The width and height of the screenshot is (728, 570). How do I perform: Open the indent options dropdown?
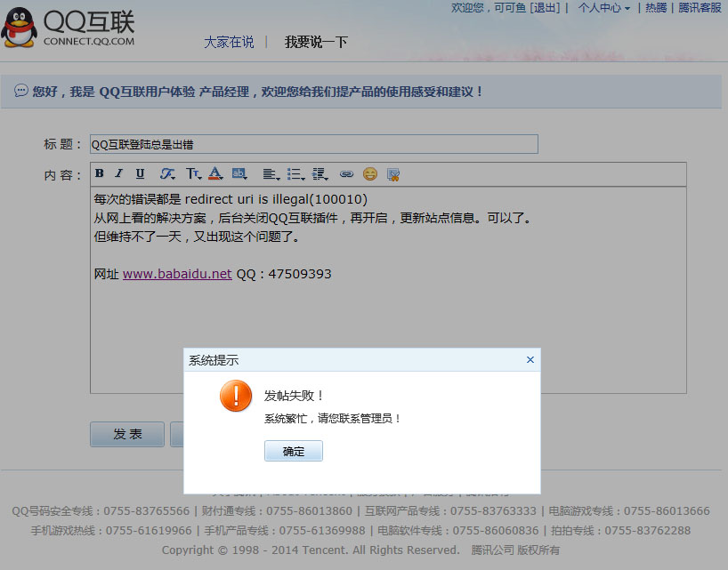320,174
